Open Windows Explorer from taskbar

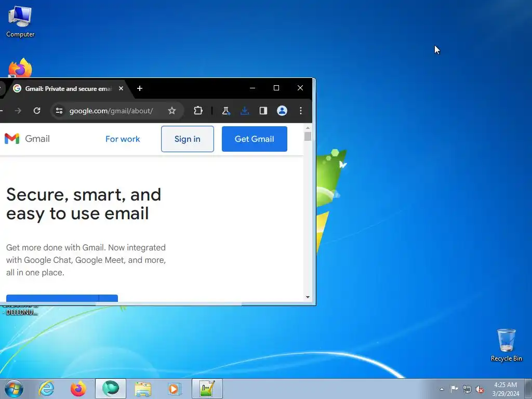pyautogui.click(x=143, y=389)
